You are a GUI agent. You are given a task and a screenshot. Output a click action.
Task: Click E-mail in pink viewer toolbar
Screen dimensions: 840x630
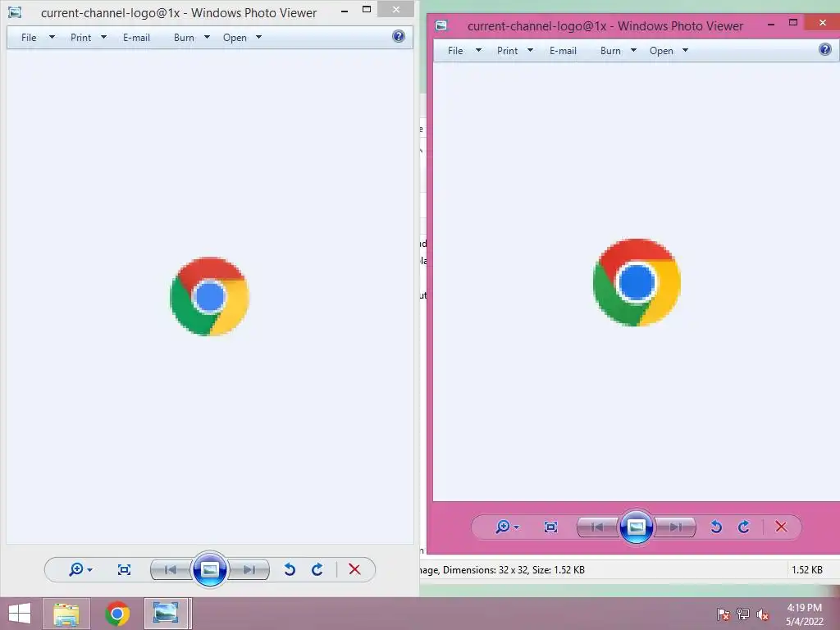click(x=563, y=50)
